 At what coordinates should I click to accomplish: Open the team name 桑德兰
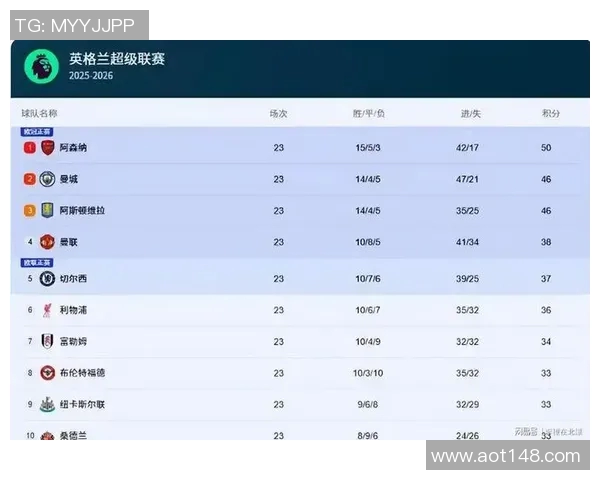[x=73, y=435]
